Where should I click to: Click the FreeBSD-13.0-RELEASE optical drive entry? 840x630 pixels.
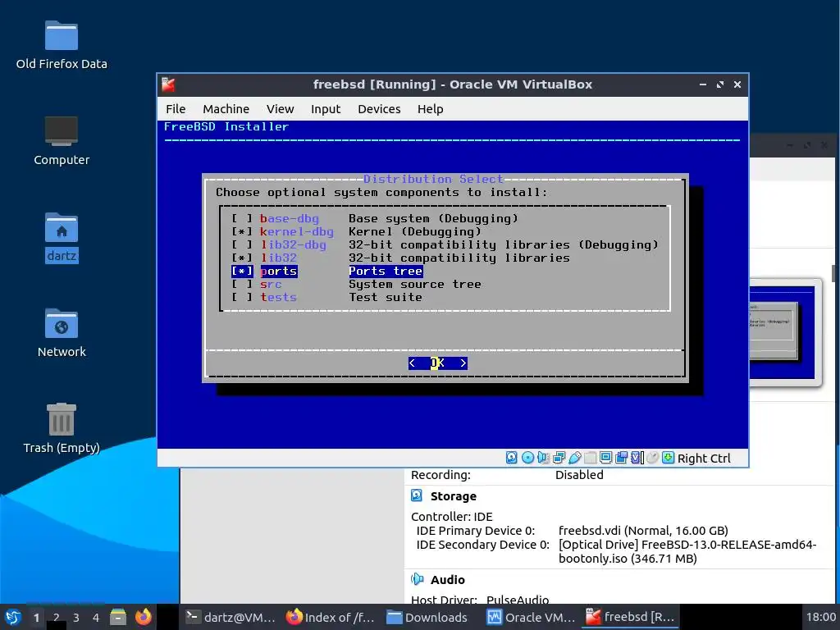point(687,552)
